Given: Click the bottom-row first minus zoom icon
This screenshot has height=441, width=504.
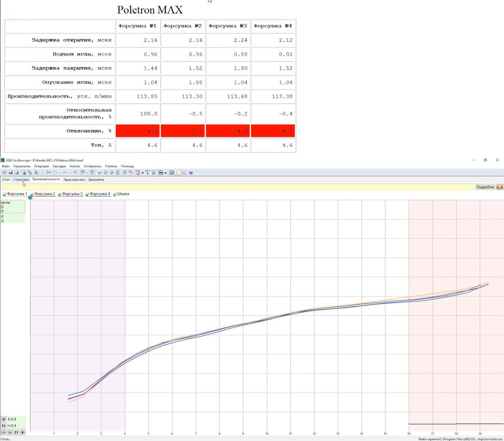Looking at the screenshot, I should pos(4,432).
